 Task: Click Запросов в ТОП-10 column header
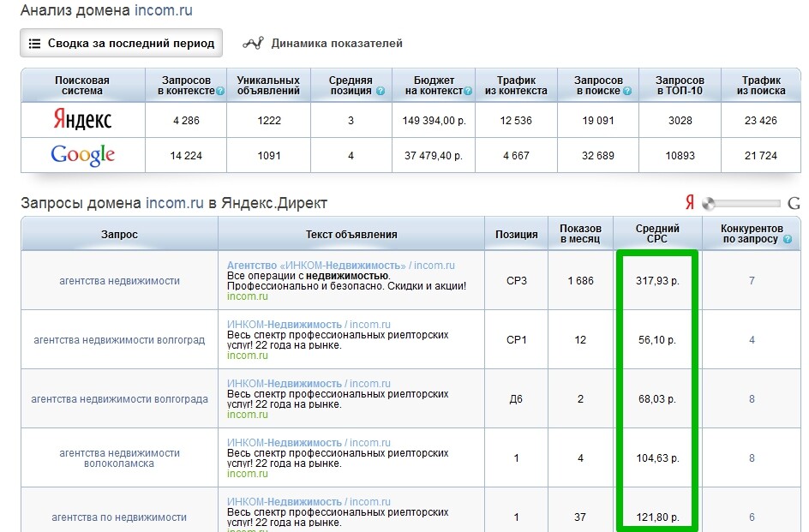pyautogui.click(x=680, y=86)
